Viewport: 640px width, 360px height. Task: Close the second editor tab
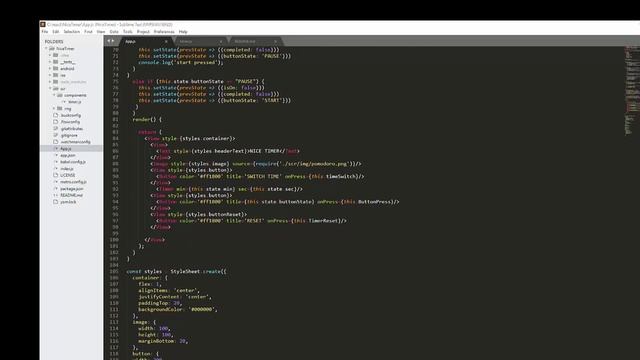point(221,42)
